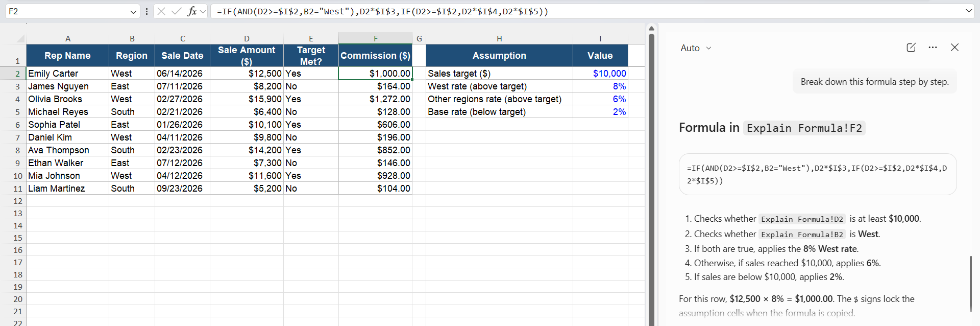Viewport: 980px width, 326px height.
Task: Click the 'Break down this formula' prompt bubble
Action: coord(875,82)
